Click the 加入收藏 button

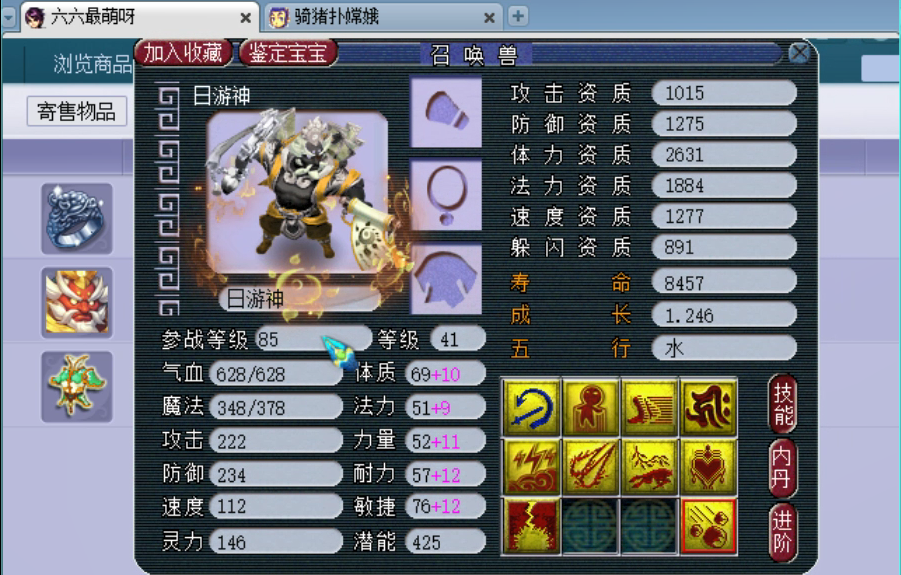coord(183,53)
